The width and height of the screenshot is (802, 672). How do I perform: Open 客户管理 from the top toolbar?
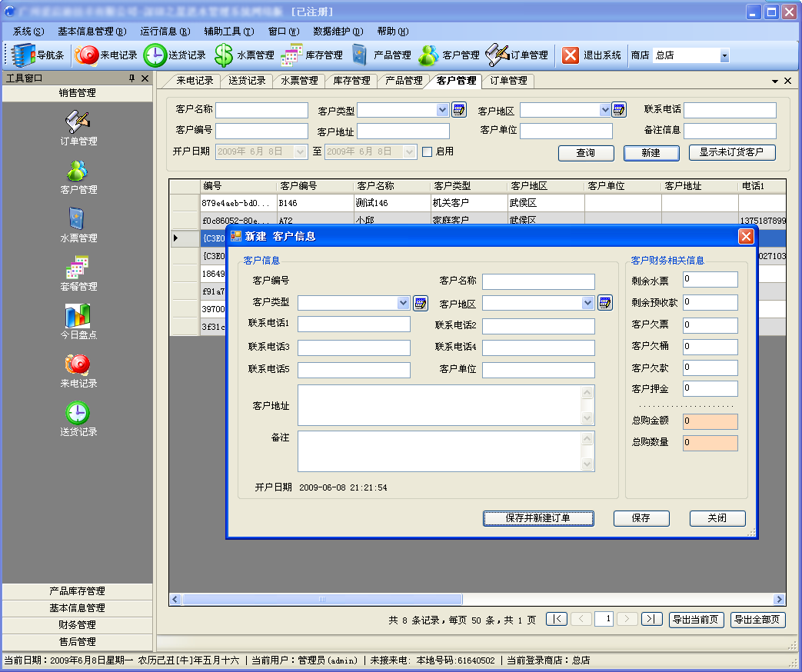449,55
